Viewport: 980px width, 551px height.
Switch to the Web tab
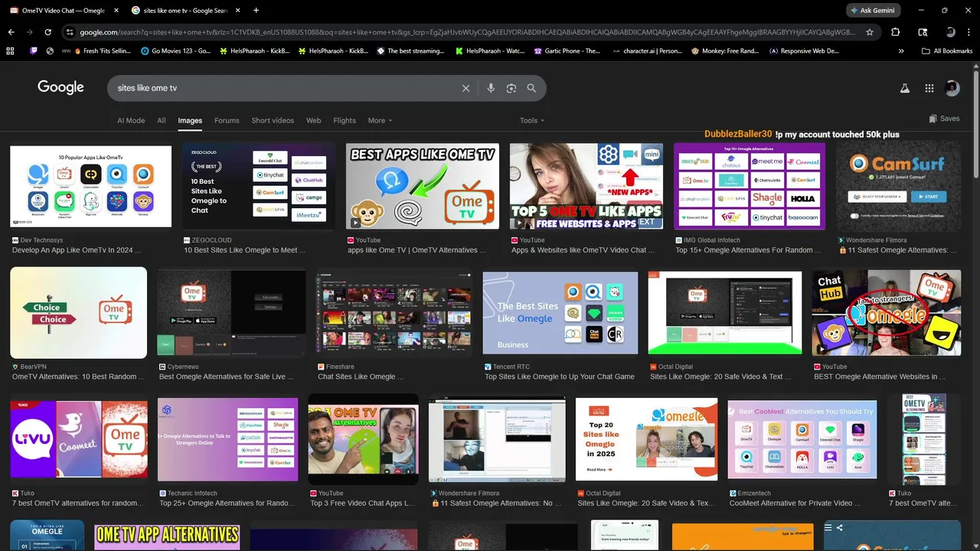(314, 120)
